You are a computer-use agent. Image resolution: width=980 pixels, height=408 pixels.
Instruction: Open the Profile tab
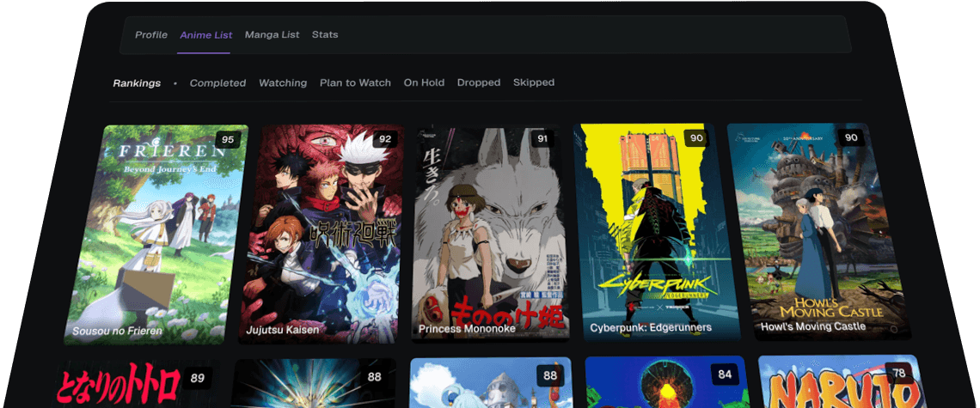[151, 35]
